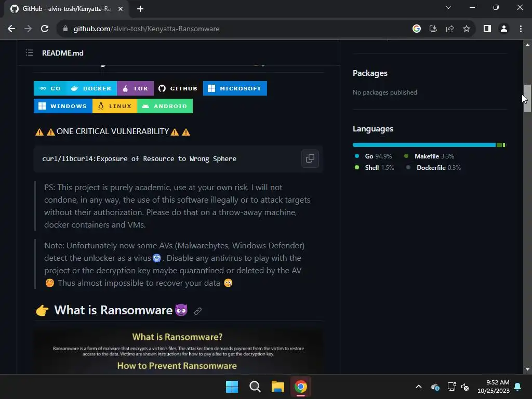
Task: Click the GitHub badge
Action: pos(178,88)
